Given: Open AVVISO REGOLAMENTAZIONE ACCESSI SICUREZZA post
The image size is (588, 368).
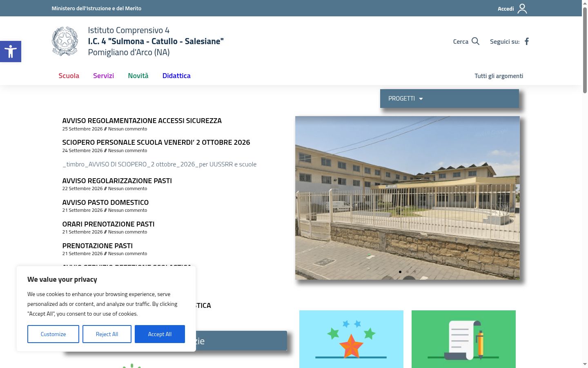Looking at the screenshot, I should coord(142,121).
